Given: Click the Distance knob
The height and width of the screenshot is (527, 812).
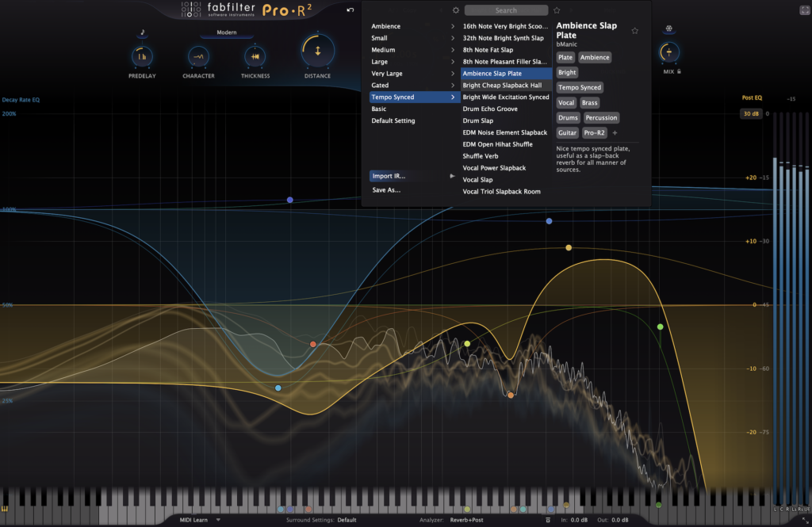Looking at the screenshot, I should pos(317,52).
